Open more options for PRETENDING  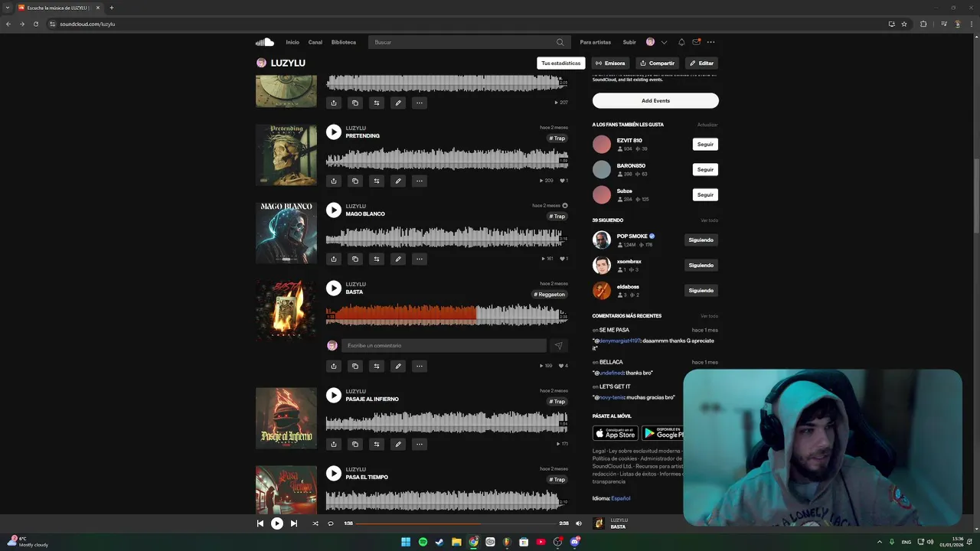(x=420, y=181)
